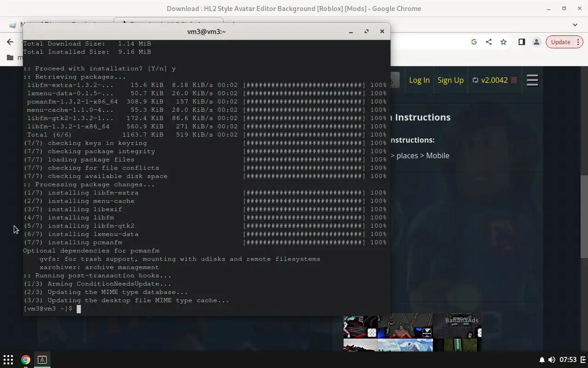Click 'Optional dependencies for pcmanfm' line
Screen dimensions: 588x368
click(x=91, y=251)
